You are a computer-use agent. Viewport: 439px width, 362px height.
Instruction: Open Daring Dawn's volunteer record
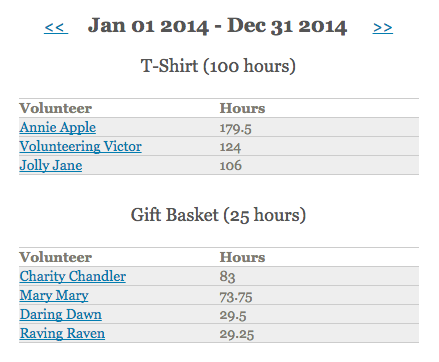pyautogui.click(x=61, y=315)
